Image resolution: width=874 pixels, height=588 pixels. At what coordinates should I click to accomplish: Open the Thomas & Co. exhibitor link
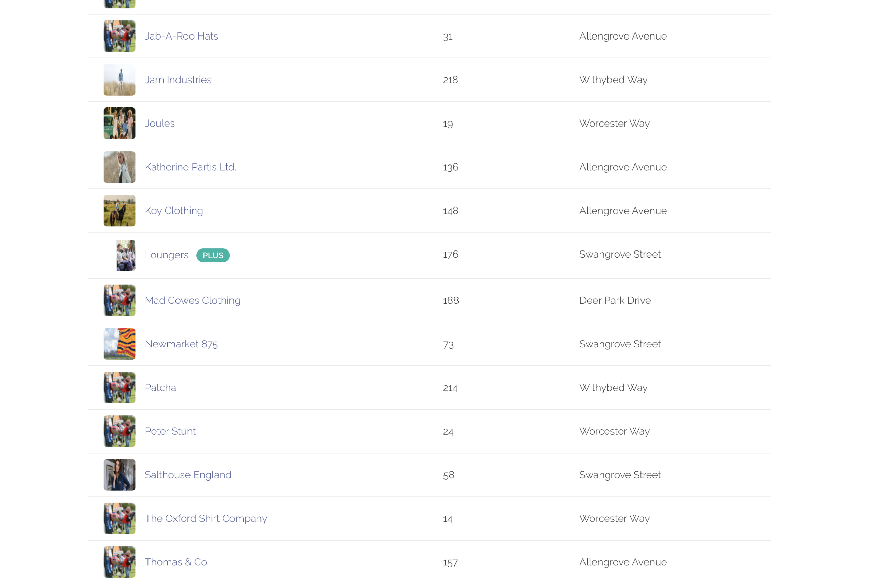(176, 562)
